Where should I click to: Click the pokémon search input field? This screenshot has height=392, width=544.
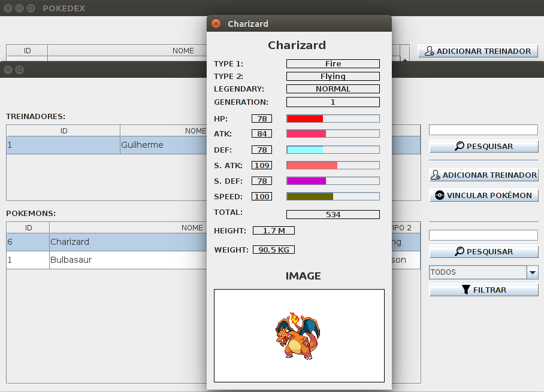pos(482,235)
